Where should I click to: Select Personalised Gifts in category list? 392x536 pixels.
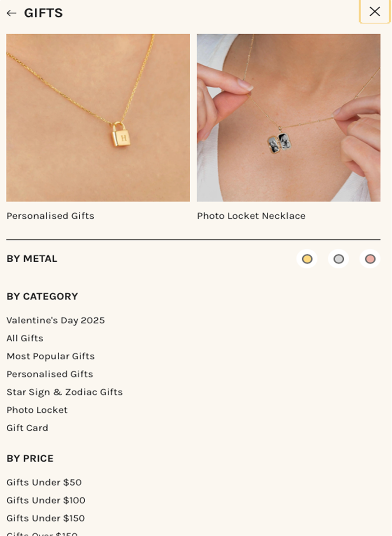click(50, 374)
